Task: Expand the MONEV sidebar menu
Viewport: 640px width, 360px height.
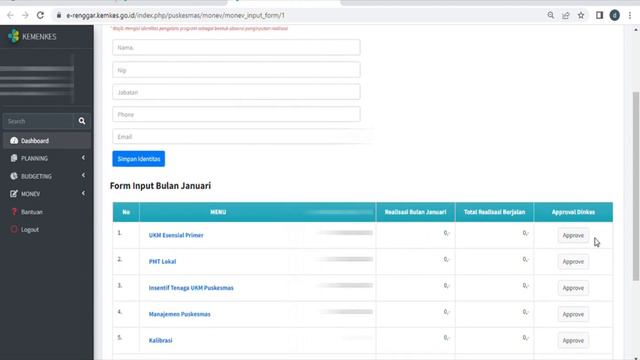Action: pos(47,194)
